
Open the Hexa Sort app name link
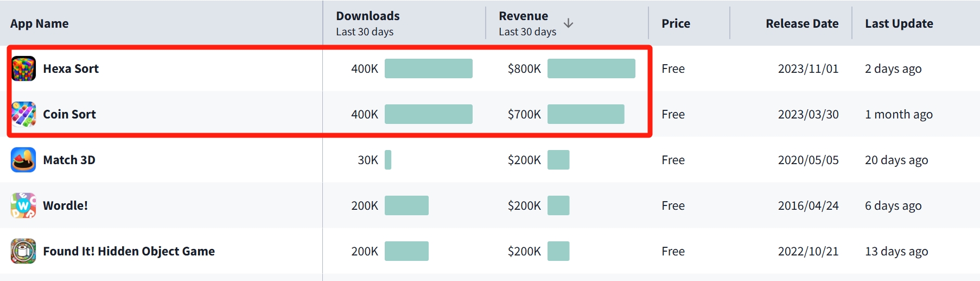(x=71, y=68)
